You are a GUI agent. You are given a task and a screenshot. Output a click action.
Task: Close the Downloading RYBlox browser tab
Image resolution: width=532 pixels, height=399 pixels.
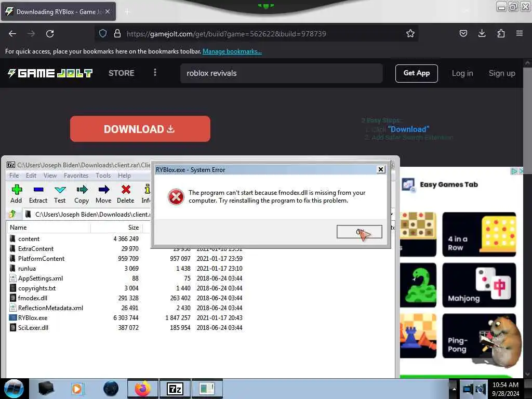(108, 11)
